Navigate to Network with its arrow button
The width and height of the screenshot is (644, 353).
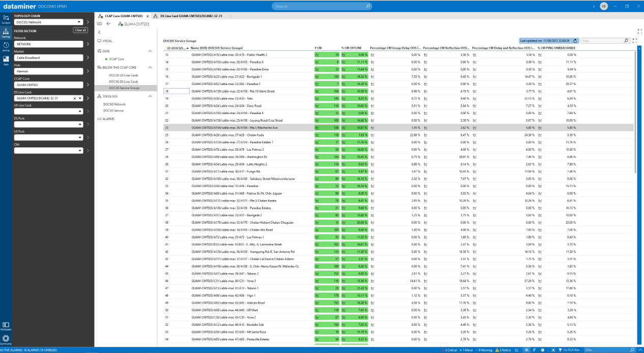88,44
